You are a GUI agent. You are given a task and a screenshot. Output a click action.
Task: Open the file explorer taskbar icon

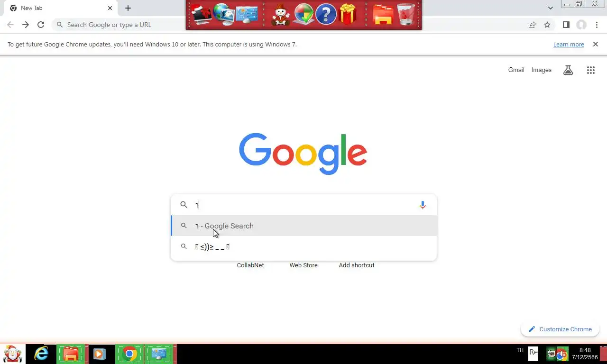[x=71, y=354]
